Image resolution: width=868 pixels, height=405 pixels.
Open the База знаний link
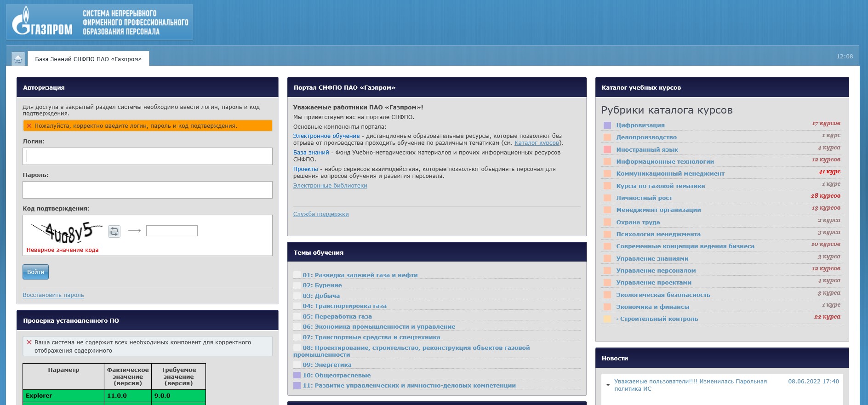pos(311,153)
